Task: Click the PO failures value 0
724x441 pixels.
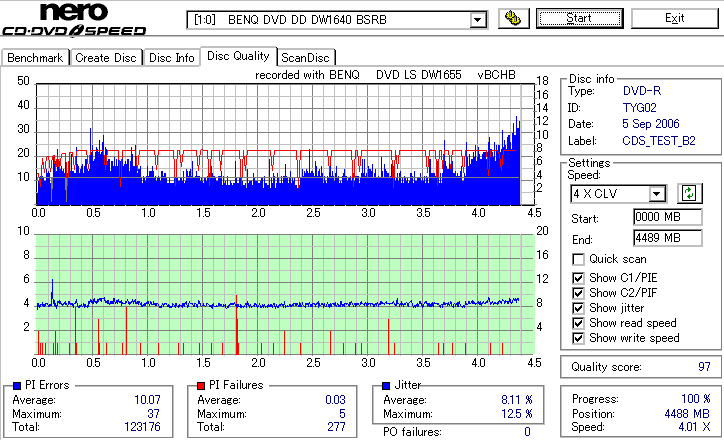Action: 527,432
